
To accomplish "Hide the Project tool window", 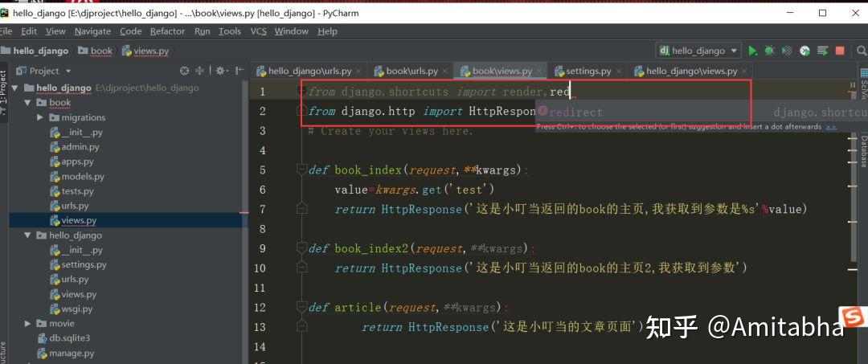I will (240, 71).
